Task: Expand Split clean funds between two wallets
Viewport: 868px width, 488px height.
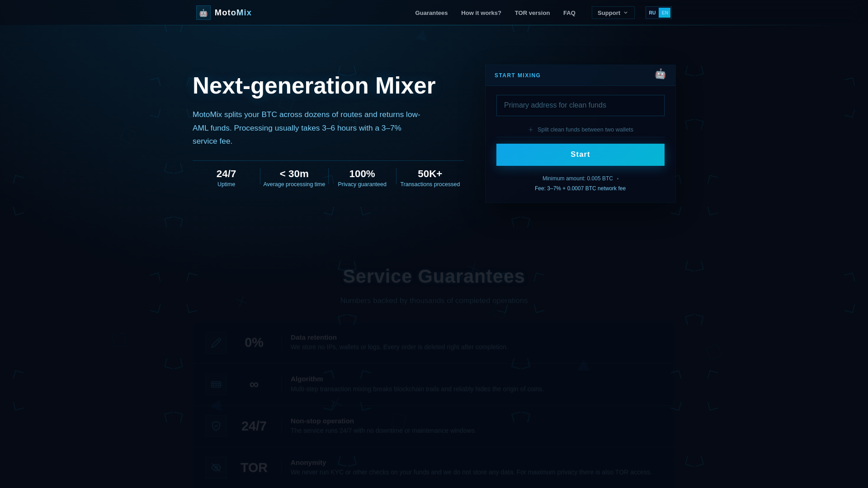Action: point(580,130)
